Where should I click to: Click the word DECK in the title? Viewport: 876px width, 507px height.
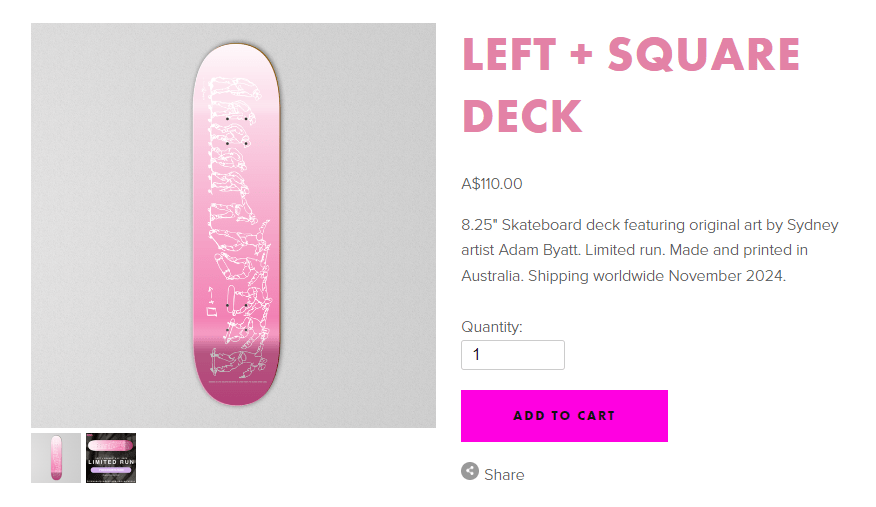522,116
